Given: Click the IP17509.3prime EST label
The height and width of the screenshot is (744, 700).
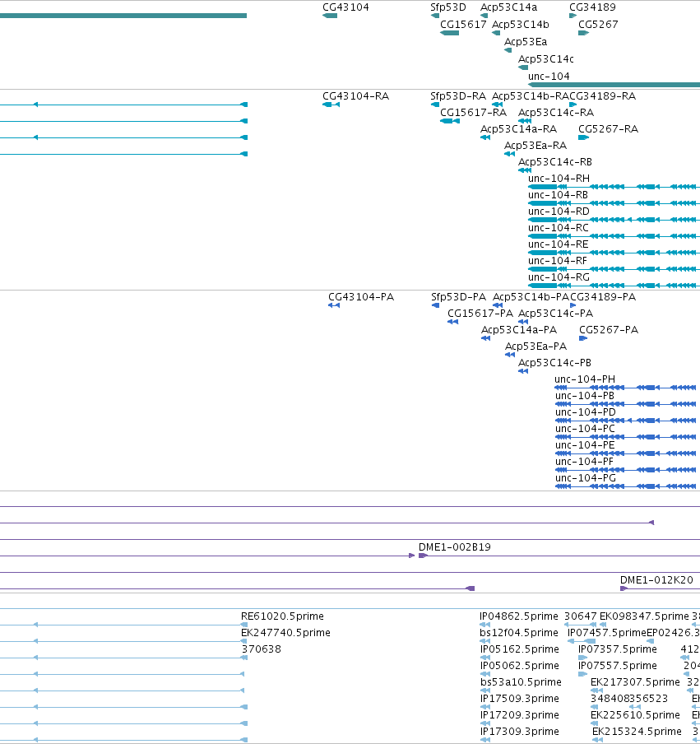Looking at the screenshot, I should point(519,699).
